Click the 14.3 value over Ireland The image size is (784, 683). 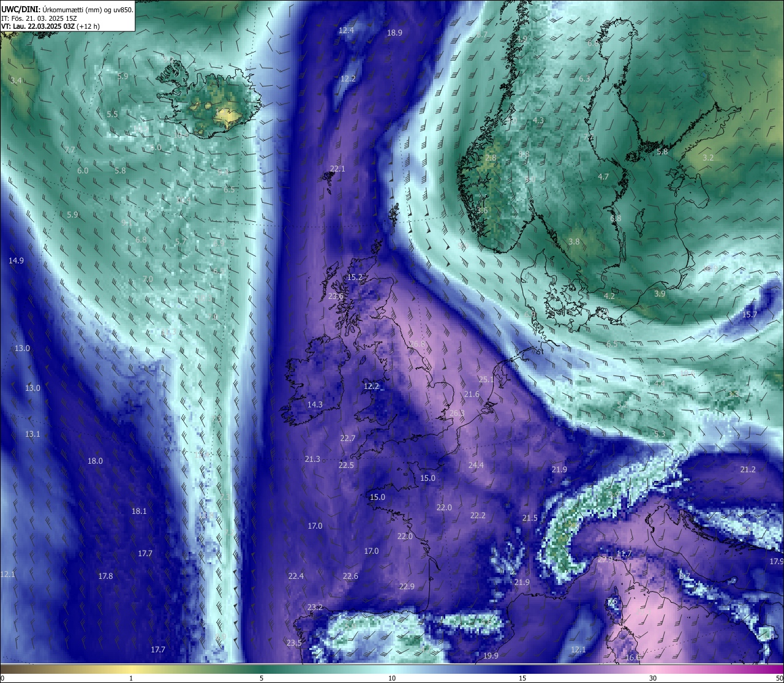pos(315,405)
